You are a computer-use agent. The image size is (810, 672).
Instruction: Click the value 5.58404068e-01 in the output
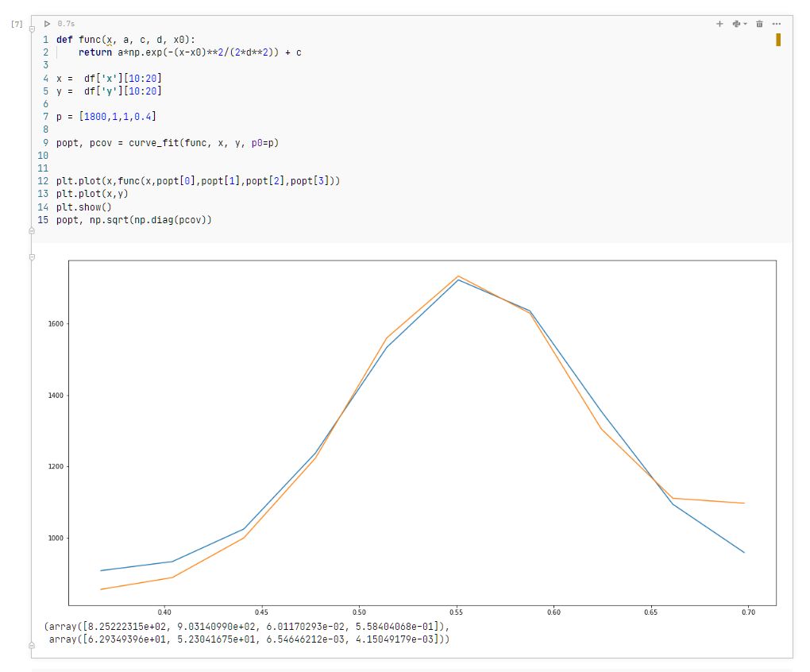(395, 627)
